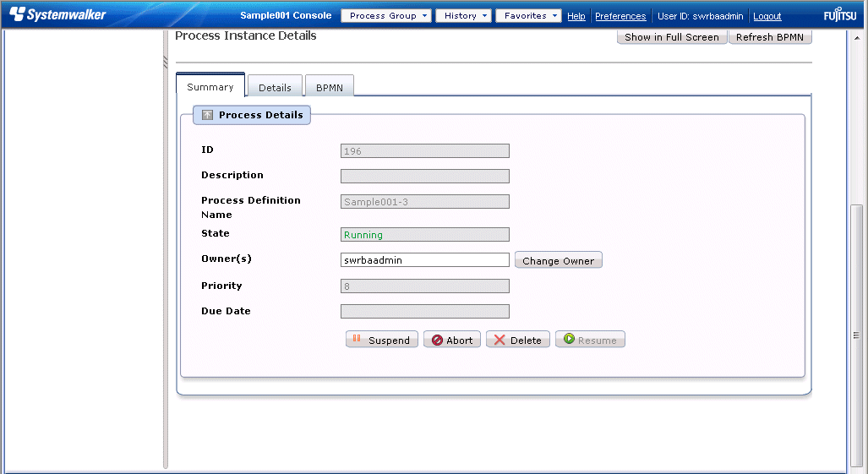Click the Refresh BPMN button

click(770, 37)
